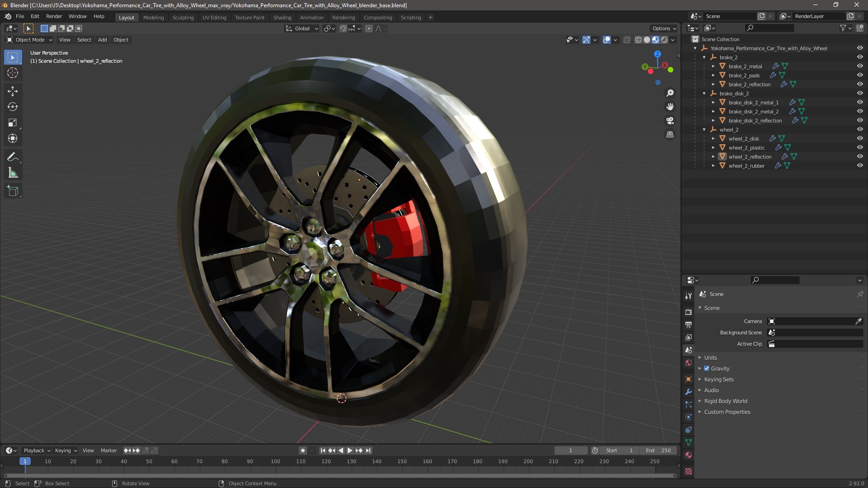
Task: Switch to the Shading workspace tab
Action: click(x=282, y=18)
